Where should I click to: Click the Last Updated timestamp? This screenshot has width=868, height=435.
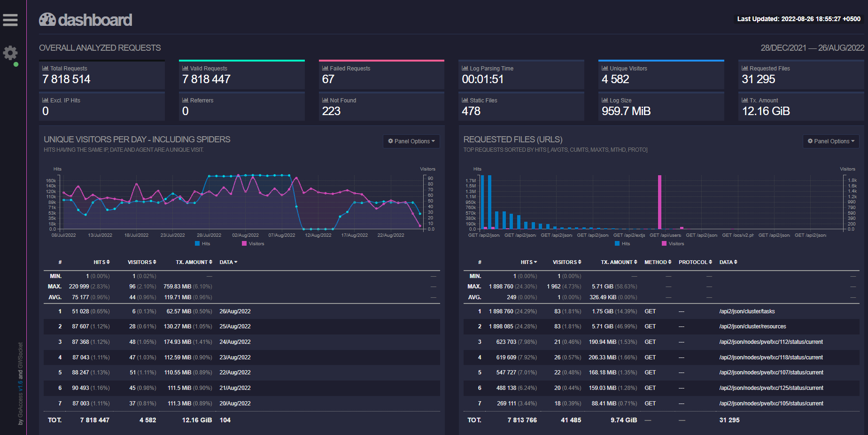tap(798, 19)
